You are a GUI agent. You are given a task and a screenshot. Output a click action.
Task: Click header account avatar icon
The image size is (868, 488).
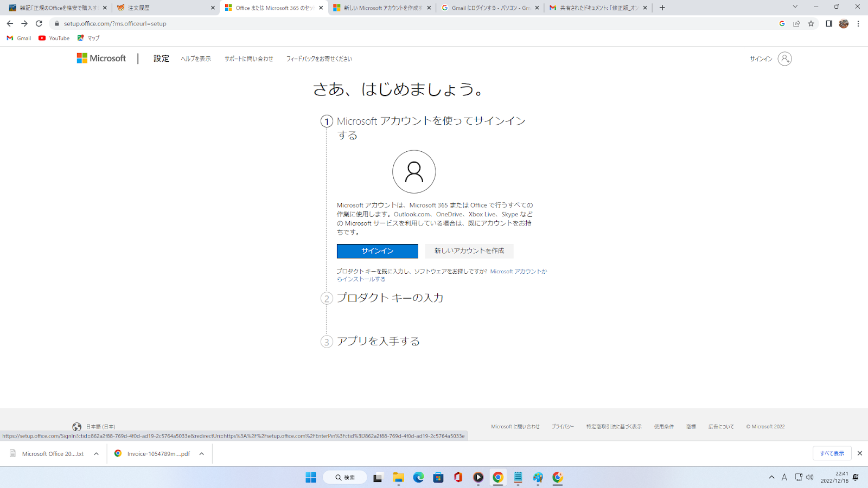784,59
